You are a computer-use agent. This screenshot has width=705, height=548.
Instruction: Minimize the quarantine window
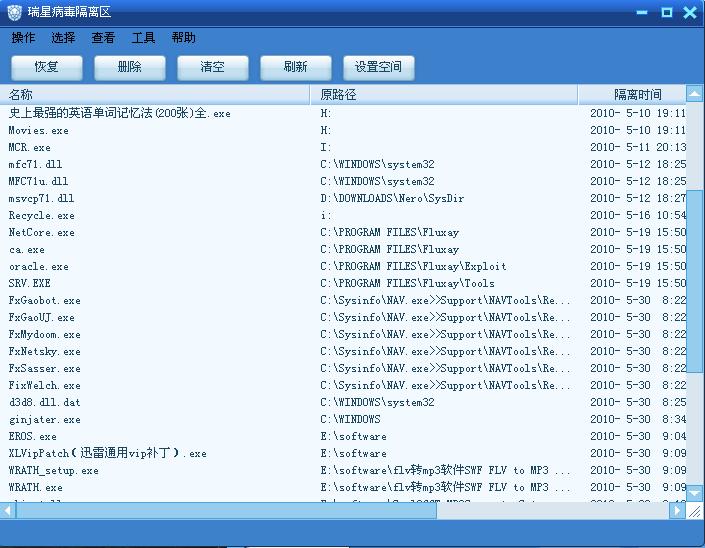(642, 12)
